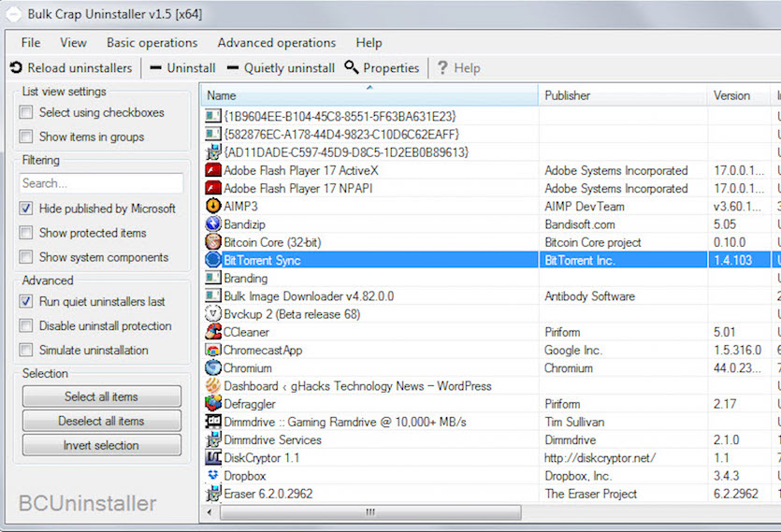
Task: Click 'Tim Sullivan' publisher cell
Action: (574, 422)
